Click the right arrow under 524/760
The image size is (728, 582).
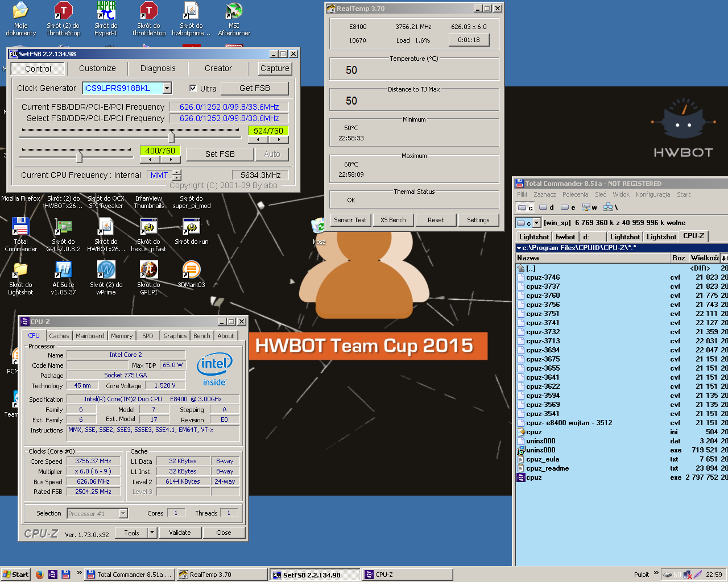point(279,139)
